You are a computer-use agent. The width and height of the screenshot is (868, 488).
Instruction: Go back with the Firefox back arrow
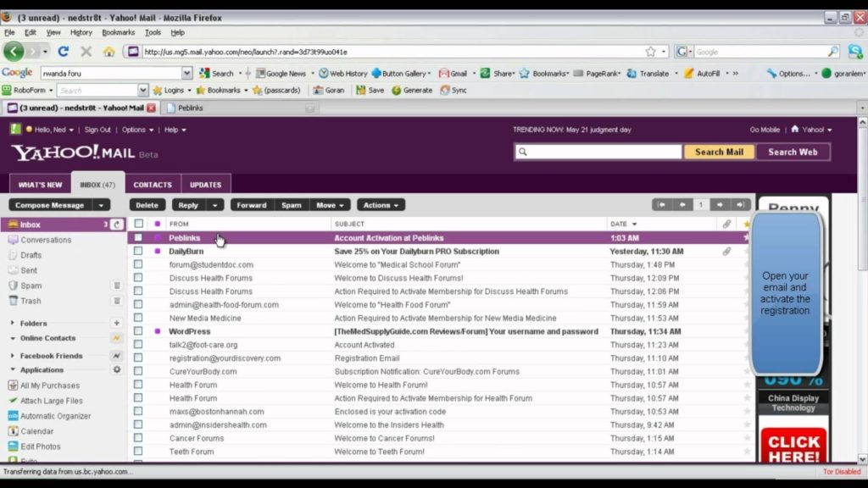(x=14, y=52)
